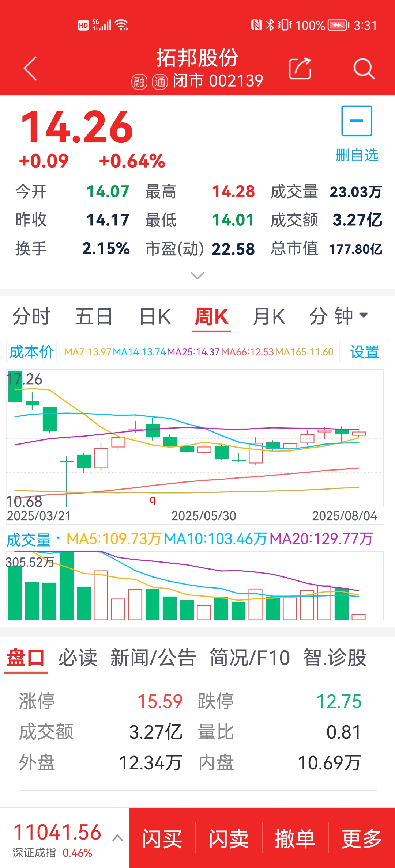Open the 分钟 interval dropdown
This screenshot has width=395, height=868.
pos(338,316)
